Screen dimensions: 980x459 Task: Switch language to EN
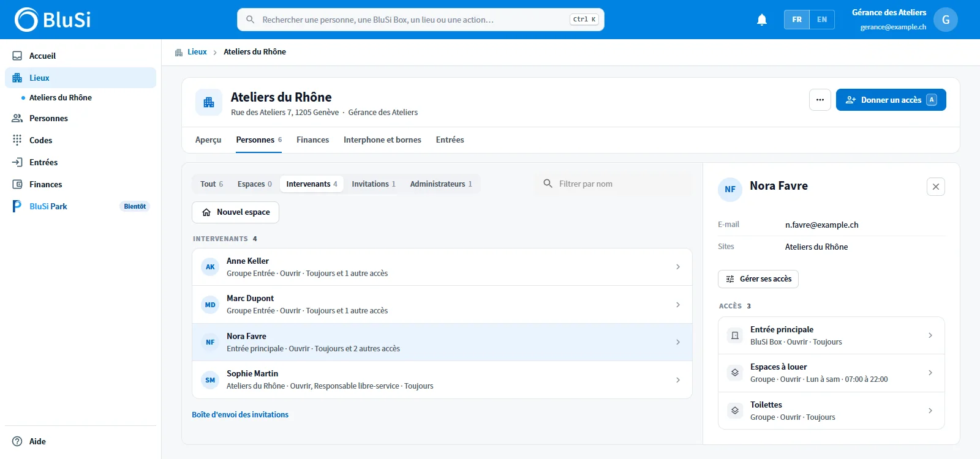pyautogui.click(x=822, y=20)
